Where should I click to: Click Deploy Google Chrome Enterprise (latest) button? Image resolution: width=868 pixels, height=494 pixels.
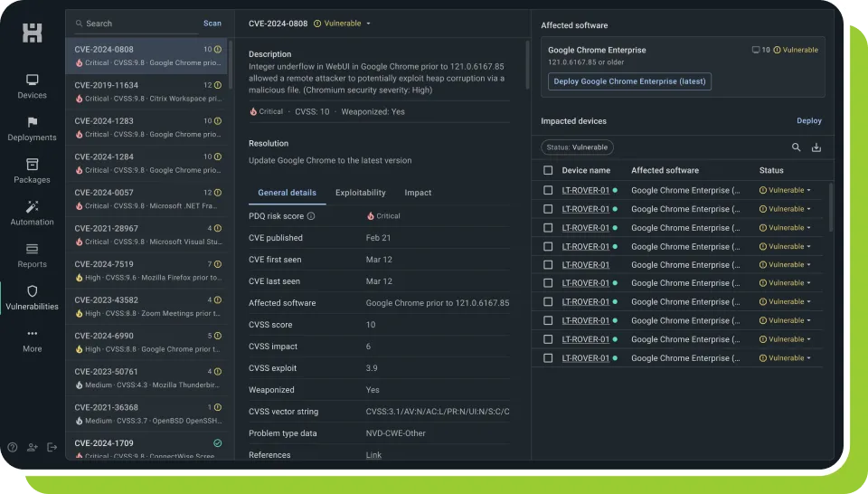pos(629,81)
